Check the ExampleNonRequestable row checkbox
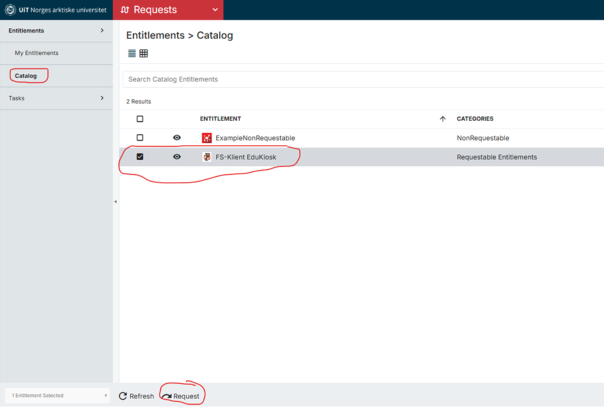 tap(140, 138)
